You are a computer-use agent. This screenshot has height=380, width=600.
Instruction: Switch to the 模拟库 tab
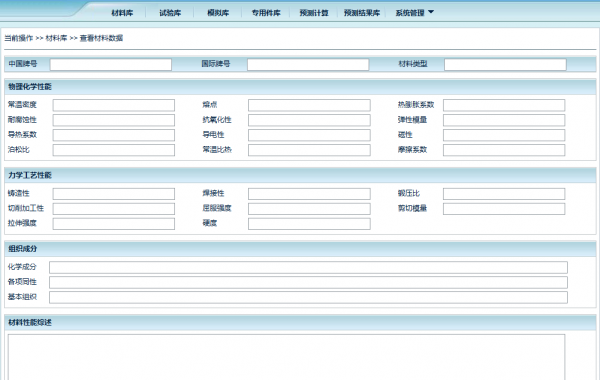click(218, 13)
